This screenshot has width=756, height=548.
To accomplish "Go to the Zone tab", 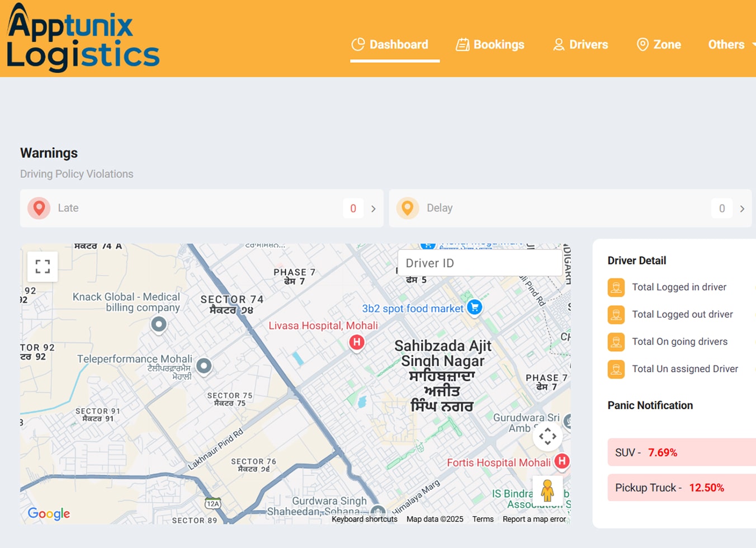I will tap(659, 45).
